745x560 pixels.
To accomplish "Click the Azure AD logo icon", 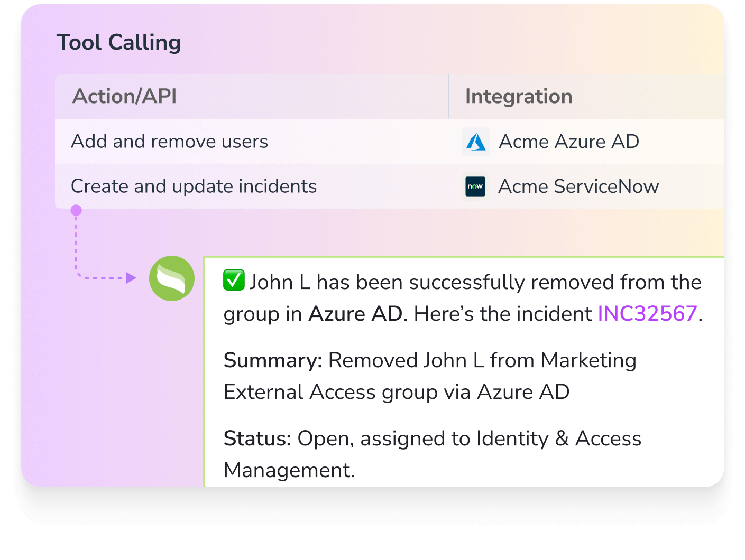I will [x=476, y=142].
